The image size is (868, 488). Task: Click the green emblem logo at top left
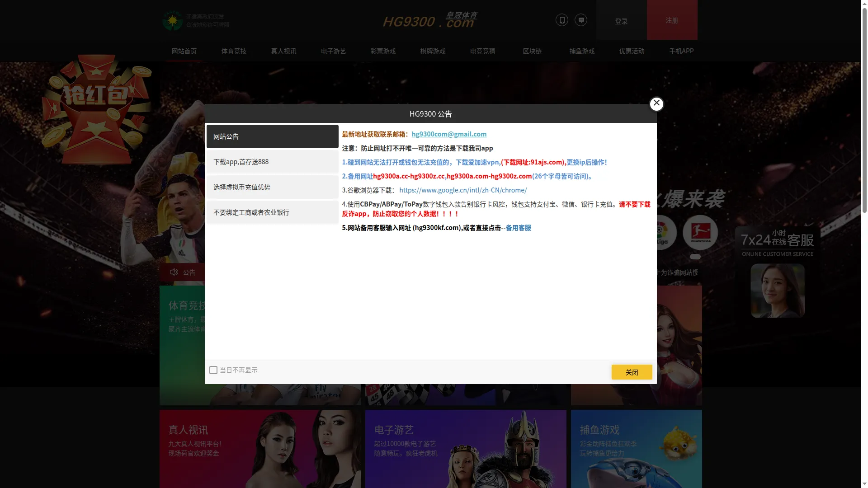(172, 20)
